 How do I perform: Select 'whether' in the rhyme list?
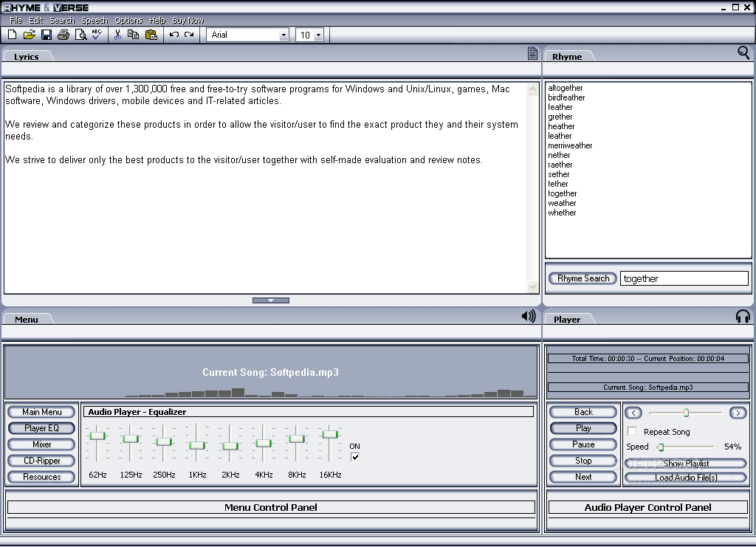click(562, 213)
